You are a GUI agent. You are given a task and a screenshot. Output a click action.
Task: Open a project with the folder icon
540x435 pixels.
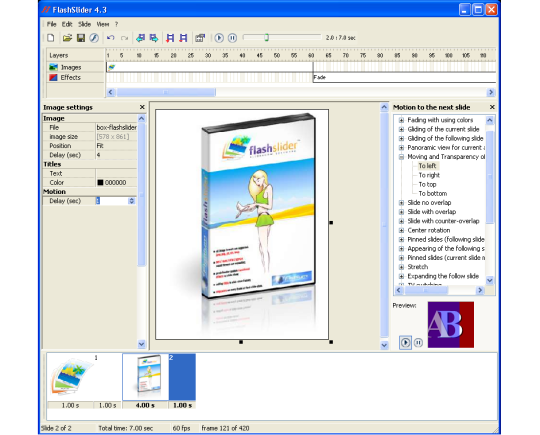67,38
